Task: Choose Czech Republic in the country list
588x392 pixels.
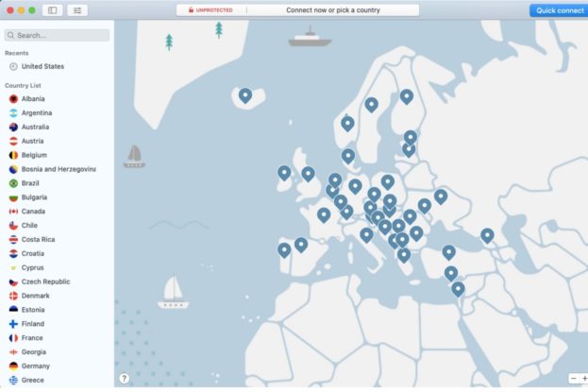Action: coord(45,281)
